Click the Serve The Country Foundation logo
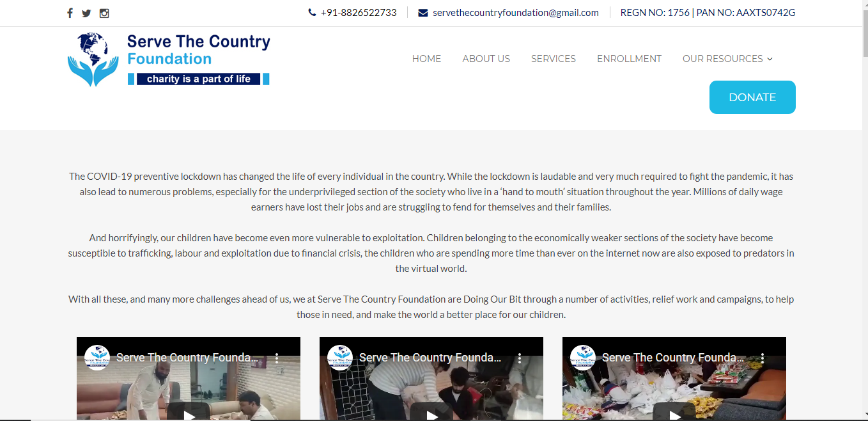This screenshot has width=868, height=421. [x=169, y=59]
